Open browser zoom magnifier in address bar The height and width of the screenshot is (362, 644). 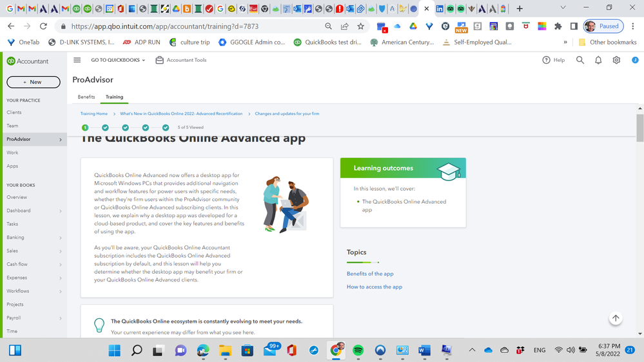(x=328, y=26)
